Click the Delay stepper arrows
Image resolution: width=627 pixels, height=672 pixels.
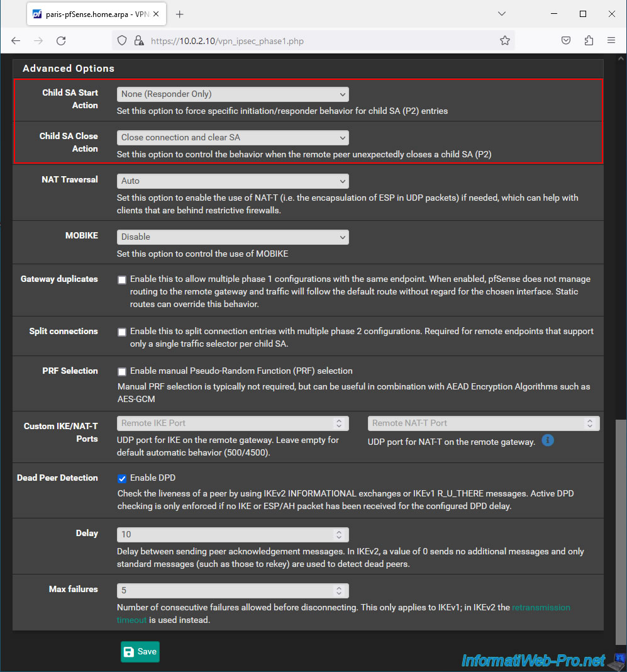[339, 535]
